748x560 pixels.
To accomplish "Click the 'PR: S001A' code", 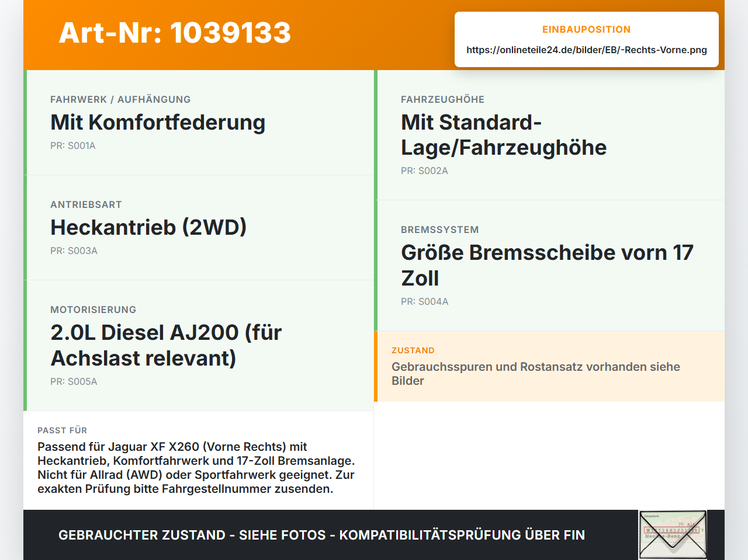I will coord(73,145).
